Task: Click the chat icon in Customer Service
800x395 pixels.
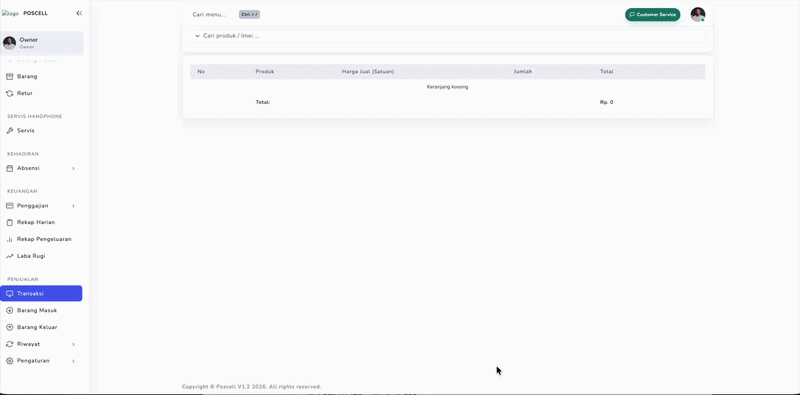Action: click(x=632, y=15)
